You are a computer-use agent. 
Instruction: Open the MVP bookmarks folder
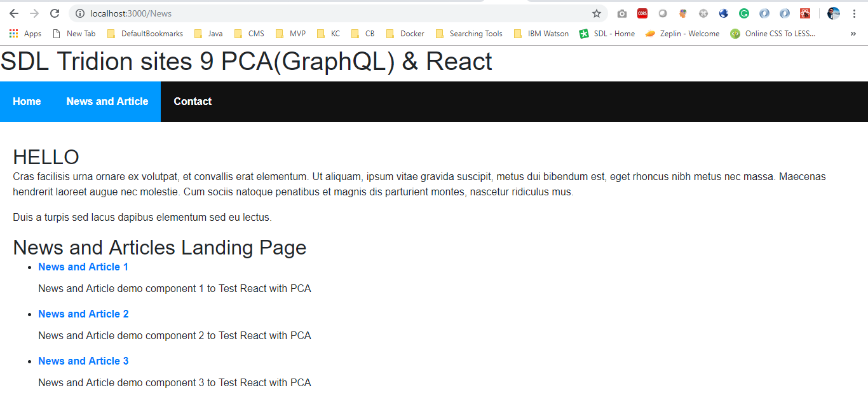point(290,34)
